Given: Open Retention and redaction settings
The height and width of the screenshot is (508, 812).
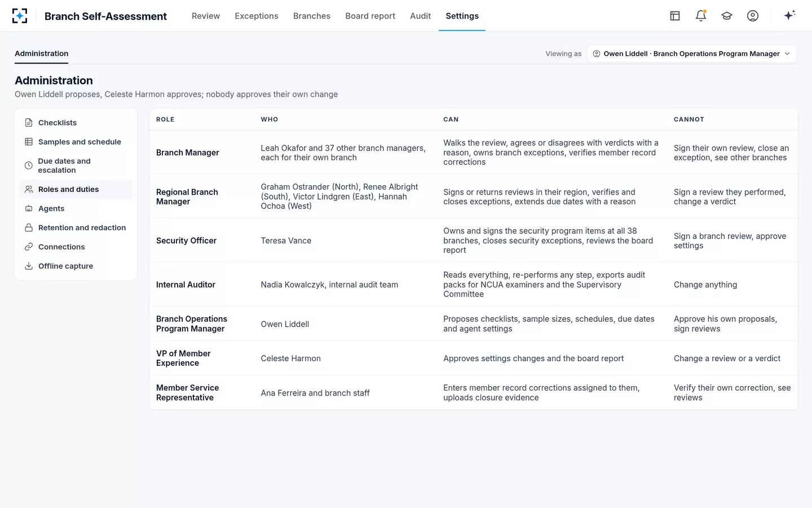Looking at the screenshot, I should 76,227.
